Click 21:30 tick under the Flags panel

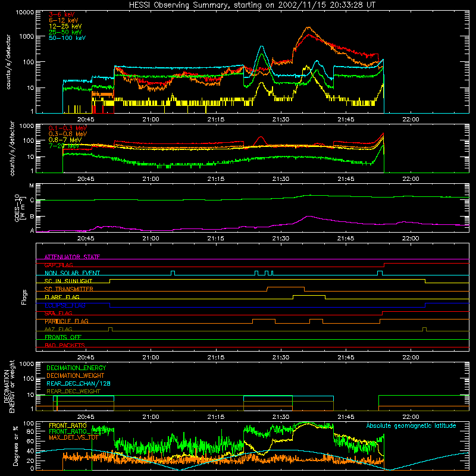[281, 358]
